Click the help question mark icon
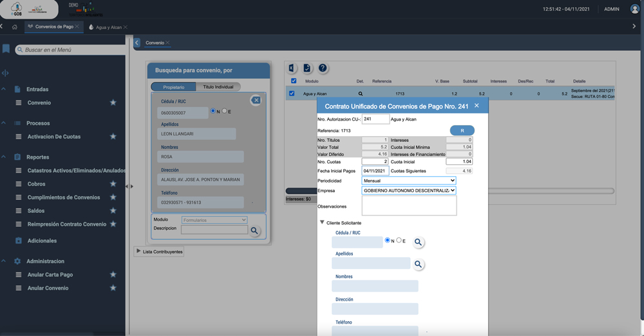 click(323, 68)
